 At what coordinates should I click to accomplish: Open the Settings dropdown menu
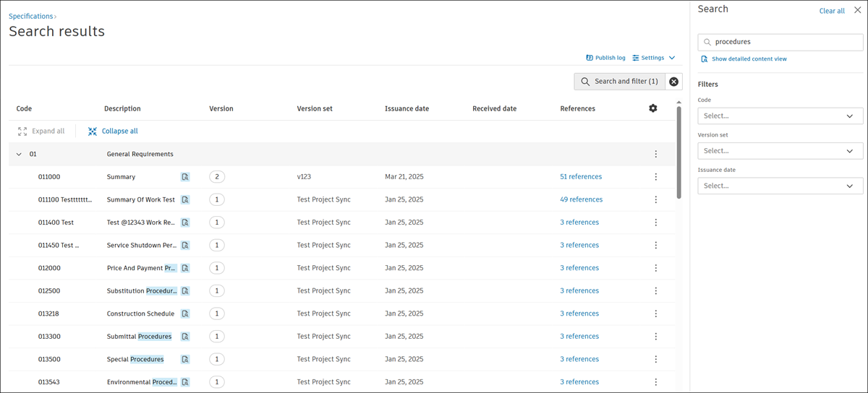tap(653, 58)
